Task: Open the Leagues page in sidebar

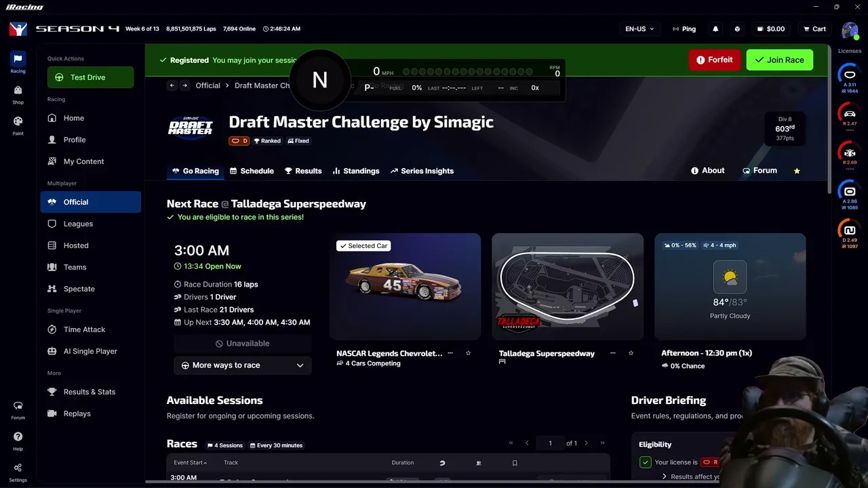Action: tap(91, 224)
